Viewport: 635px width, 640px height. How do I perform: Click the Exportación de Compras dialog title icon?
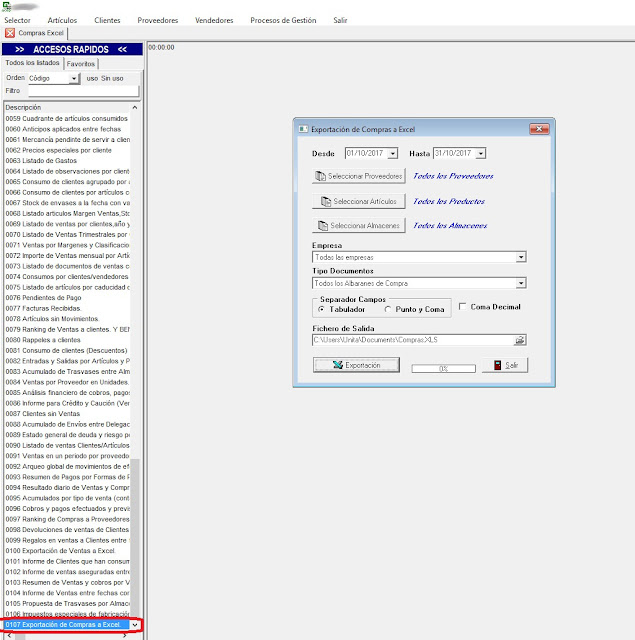[303, 129]
